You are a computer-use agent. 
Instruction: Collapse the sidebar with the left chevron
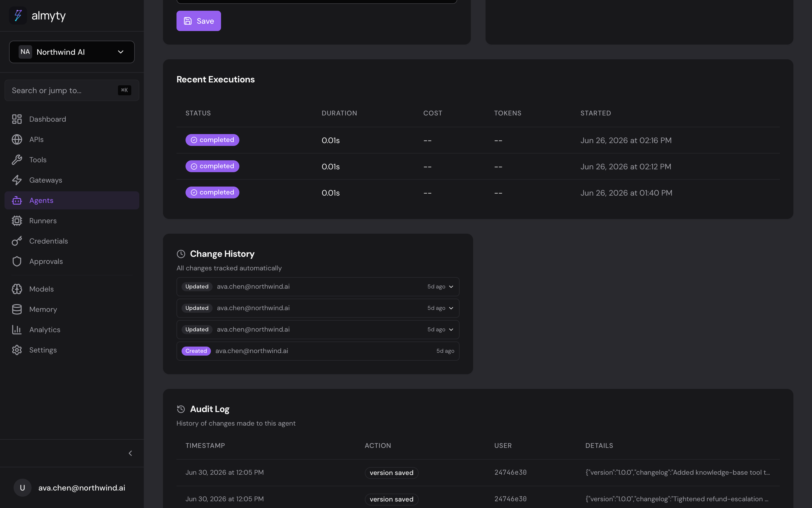click(x=131, y=453)
